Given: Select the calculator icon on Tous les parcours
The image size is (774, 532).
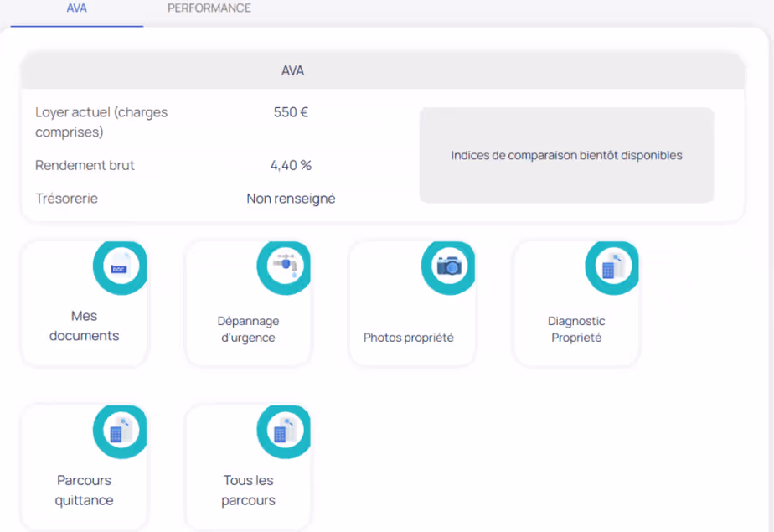Looking at the screenshot, I should (284, 430).
